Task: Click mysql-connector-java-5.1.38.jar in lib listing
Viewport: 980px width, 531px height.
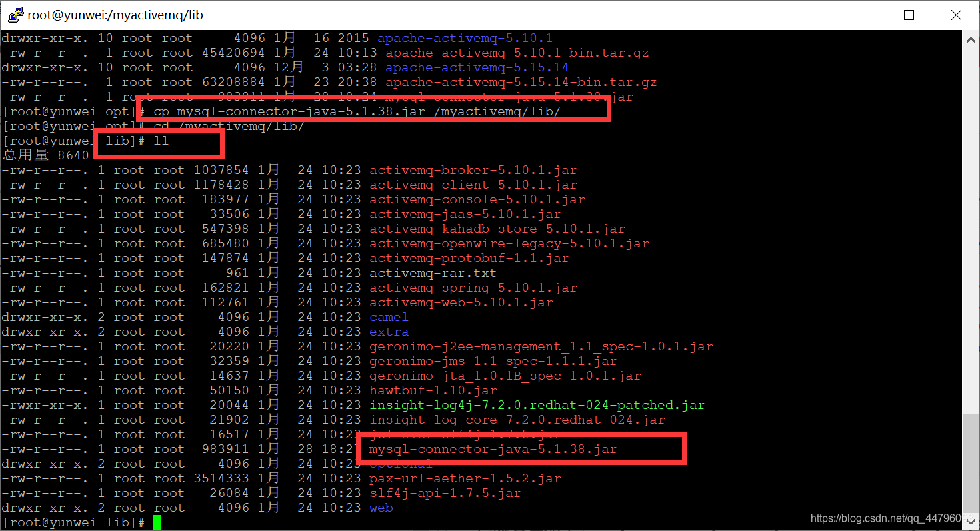Action: pyautogui.click(x=493, y=449)
